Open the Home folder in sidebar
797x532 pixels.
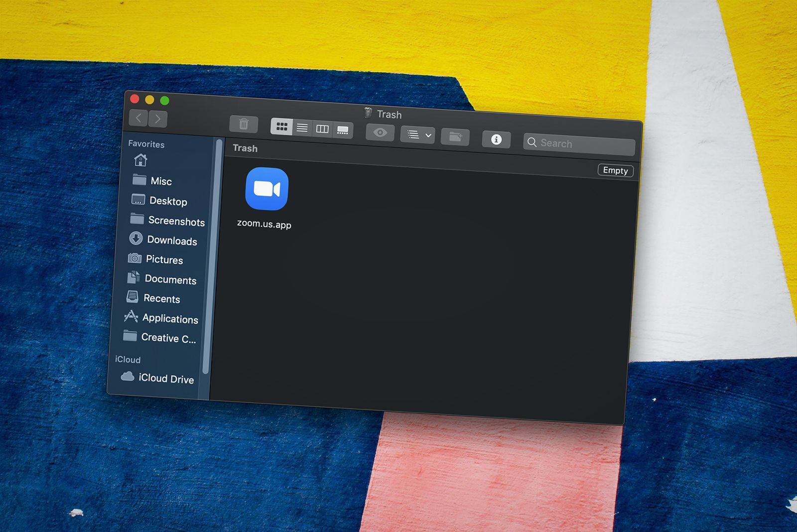click(x=141, y=160)
